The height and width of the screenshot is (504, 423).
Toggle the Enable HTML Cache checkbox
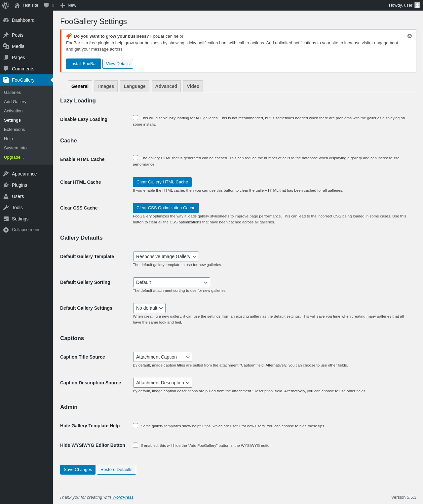pos(135,158)
